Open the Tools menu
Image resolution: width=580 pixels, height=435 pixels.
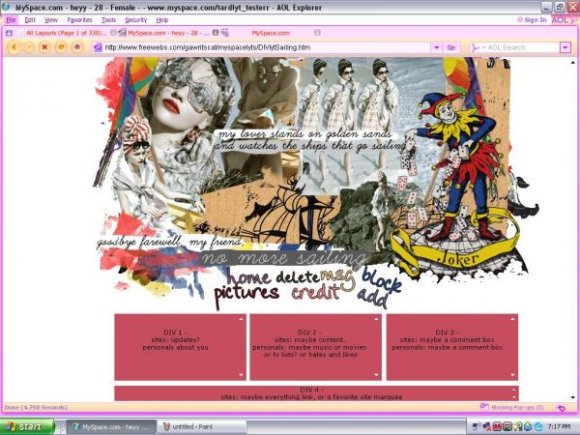(108, 20)
